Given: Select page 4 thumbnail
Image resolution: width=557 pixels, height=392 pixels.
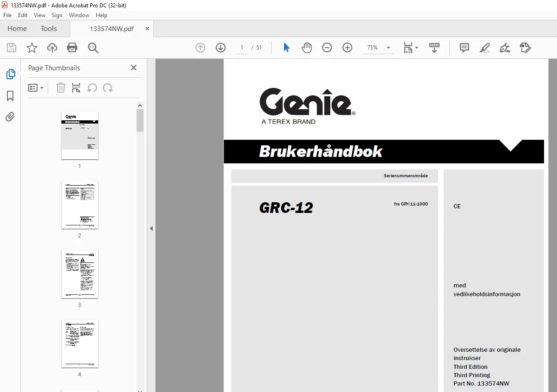Looking at the screenshot, I should 80,343.
